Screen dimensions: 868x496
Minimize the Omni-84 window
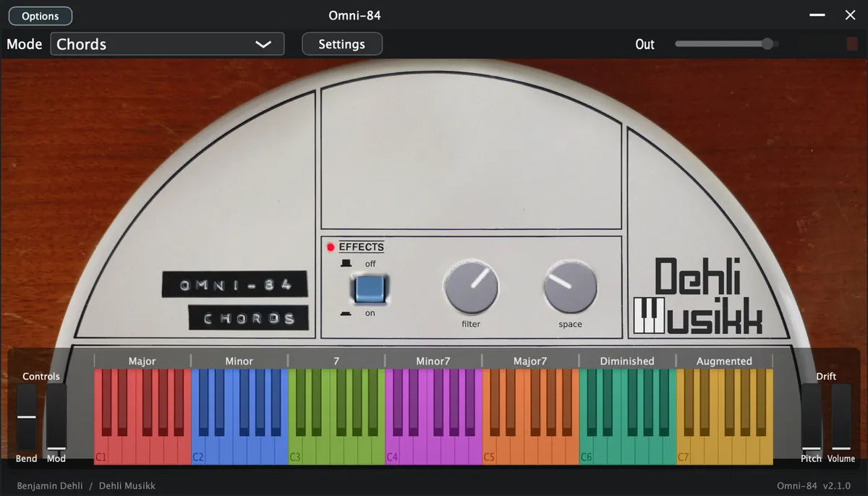[817, 15]
